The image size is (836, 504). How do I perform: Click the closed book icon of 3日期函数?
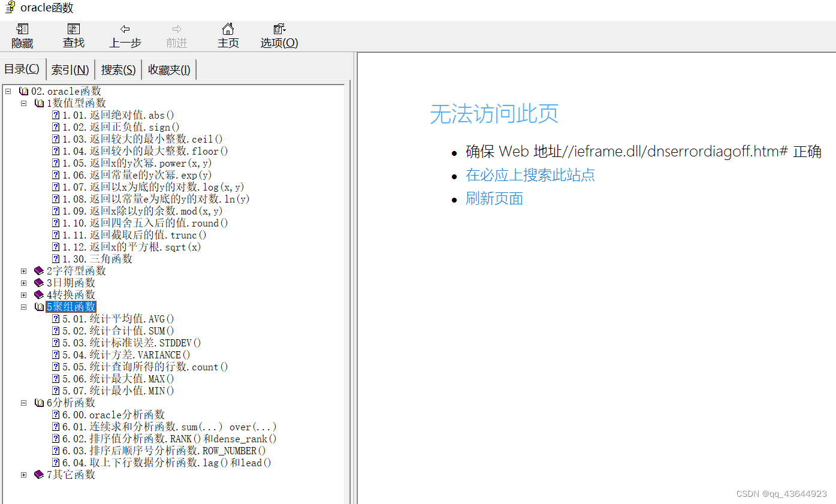40,283
